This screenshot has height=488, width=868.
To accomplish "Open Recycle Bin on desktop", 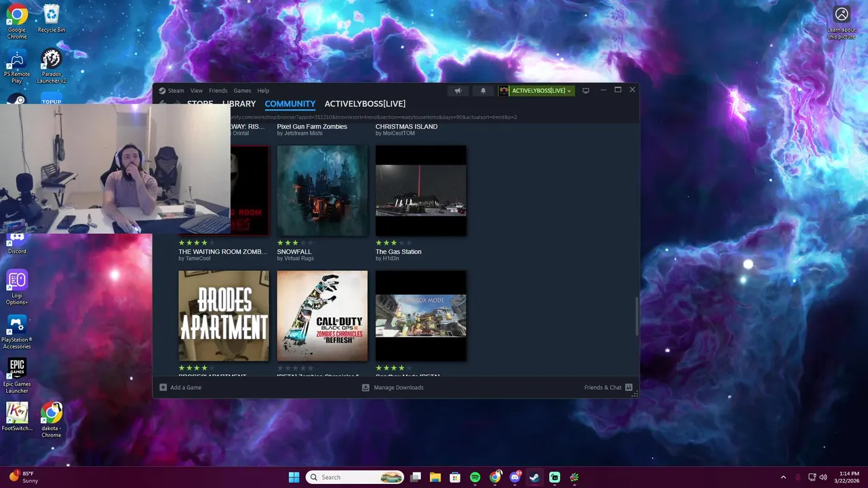I will pyautogui.click(x=52, y=18).
